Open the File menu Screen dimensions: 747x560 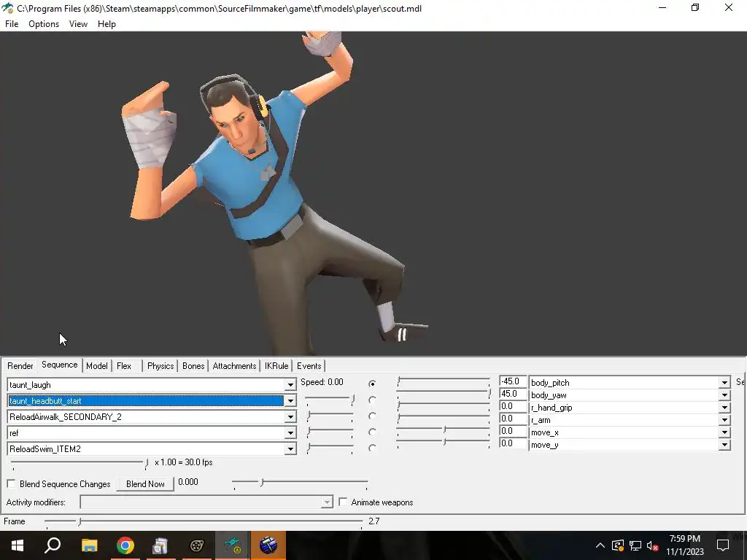click(12, 24)
